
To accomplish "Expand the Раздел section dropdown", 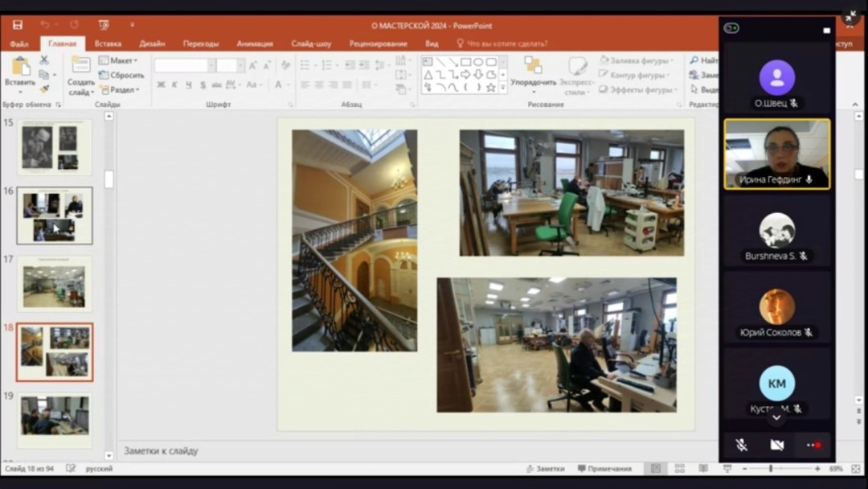I will (119, 90).
